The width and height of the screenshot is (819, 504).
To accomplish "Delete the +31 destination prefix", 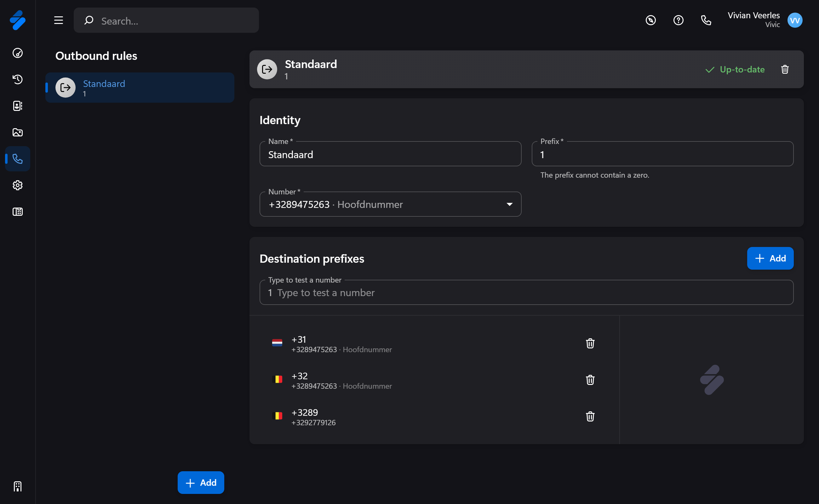I will coord(590,343).
